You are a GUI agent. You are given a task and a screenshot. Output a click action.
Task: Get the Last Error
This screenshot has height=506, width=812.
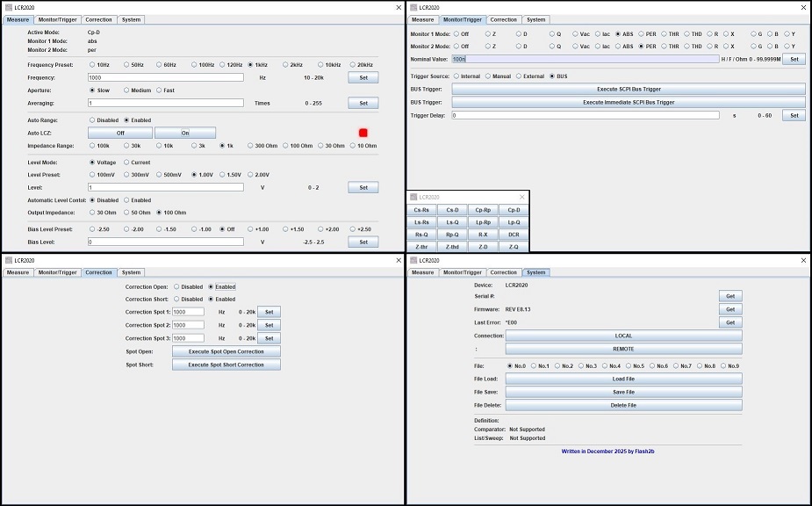pos(730,322)
